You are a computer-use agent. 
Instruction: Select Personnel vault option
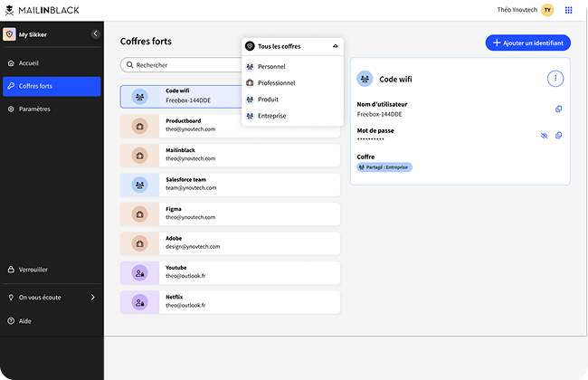pyautogui.click(x=292, y=66)
